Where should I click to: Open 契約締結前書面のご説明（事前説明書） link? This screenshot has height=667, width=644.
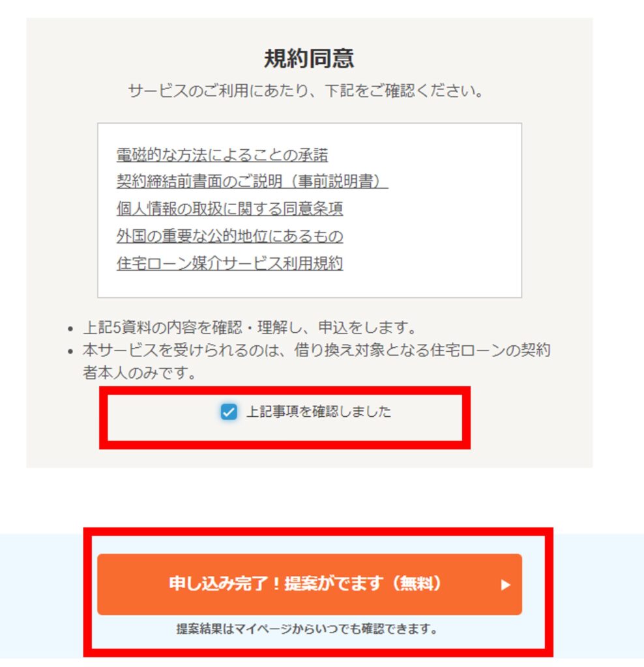(252, 182)
